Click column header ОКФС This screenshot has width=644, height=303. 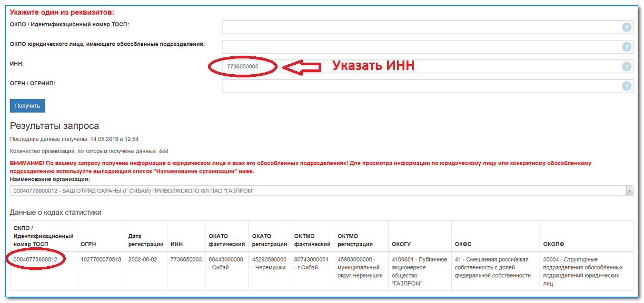click(x=463, y=244)
